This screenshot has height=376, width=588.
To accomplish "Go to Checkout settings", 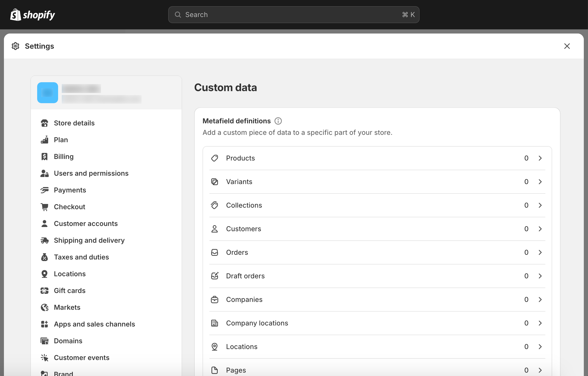I will 70,207.
